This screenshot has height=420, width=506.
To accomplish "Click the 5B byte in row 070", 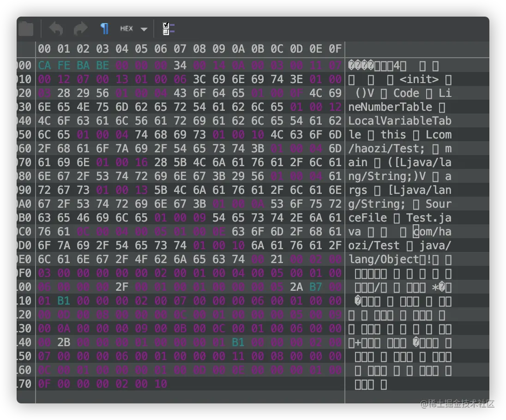I will click(x=180, y=162).
